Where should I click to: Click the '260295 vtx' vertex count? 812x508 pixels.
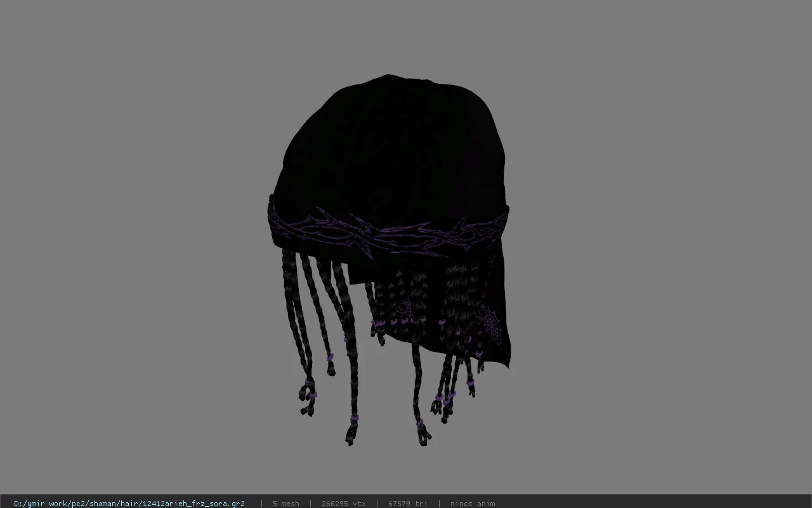(344, 504)
